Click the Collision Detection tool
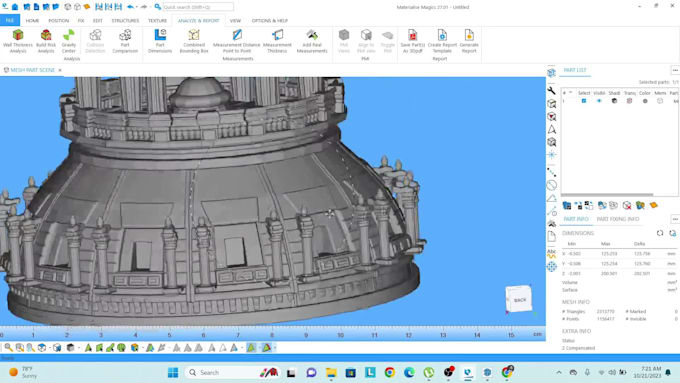The image size is (680, 383). [95, 41]
